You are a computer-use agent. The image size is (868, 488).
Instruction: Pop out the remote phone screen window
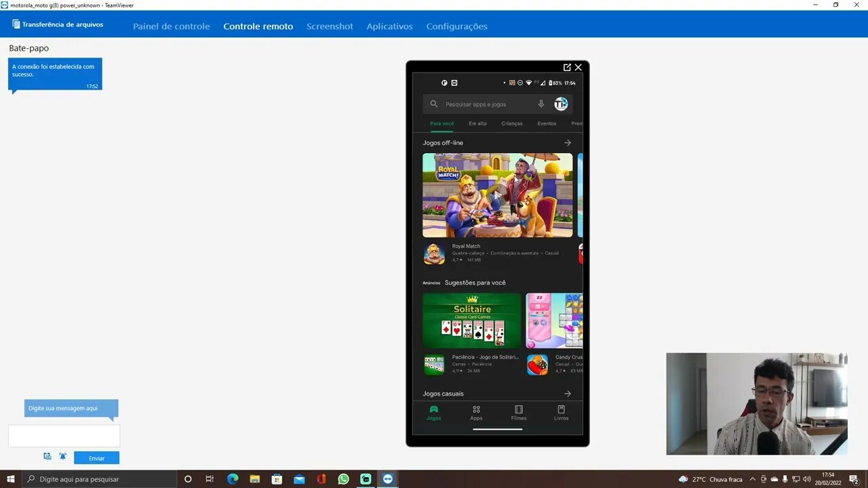(567, 67)
